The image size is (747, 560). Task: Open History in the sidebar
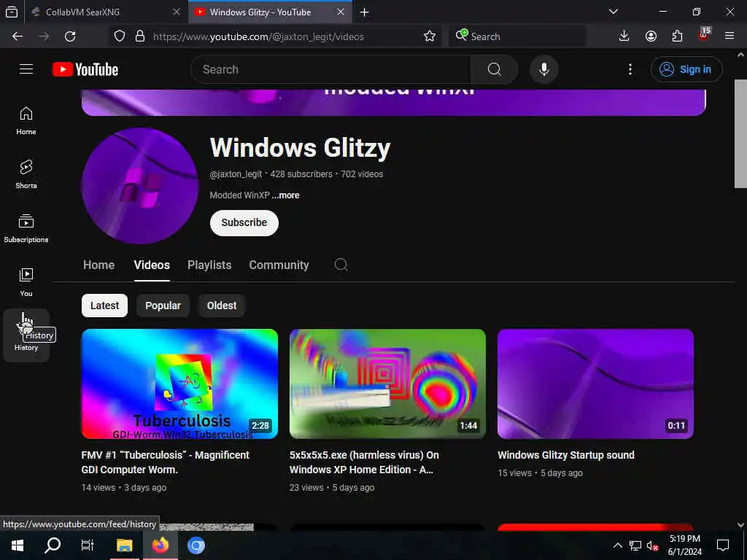coord(26,335)
